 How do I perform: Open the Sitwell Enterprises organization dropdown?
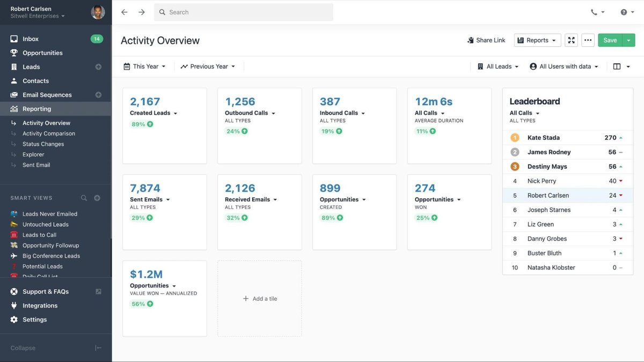[38, 16]
